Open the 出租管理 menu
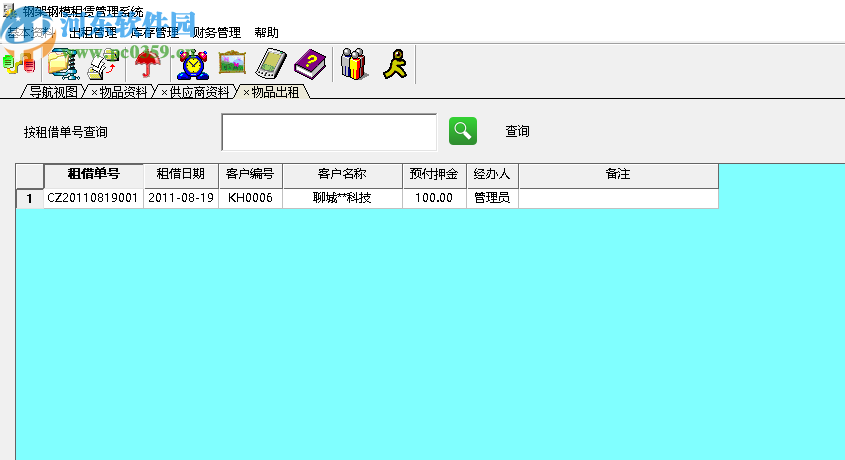This screenshot has height=460, width=845. tap(93, 33)
